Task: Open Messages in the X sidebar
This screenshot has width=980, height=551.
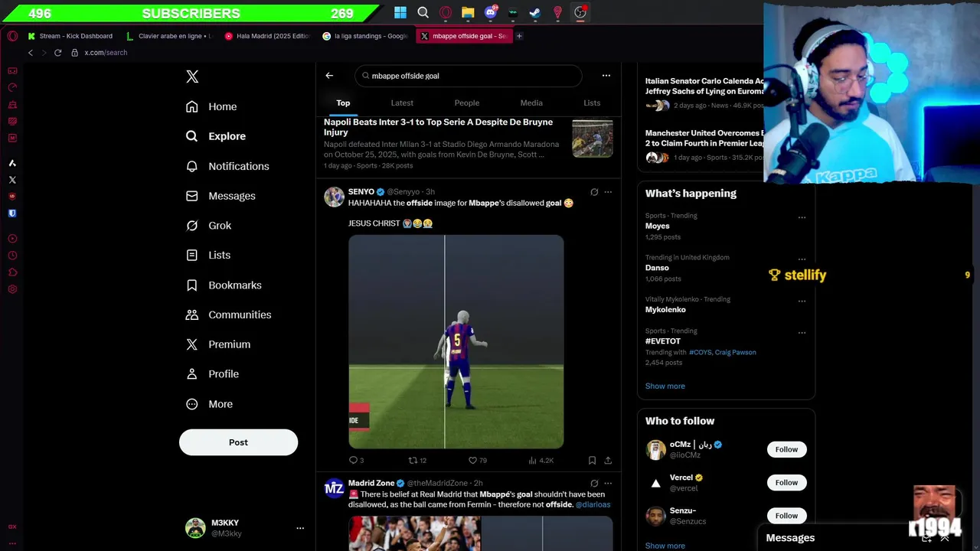Action: tap(221, 196)
